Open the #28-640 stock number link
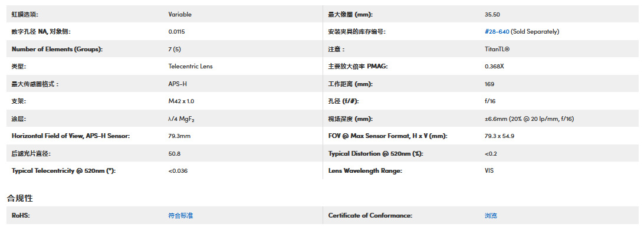Screen dimensions: 644x240 pyautogui.click(x=497, y=32)
